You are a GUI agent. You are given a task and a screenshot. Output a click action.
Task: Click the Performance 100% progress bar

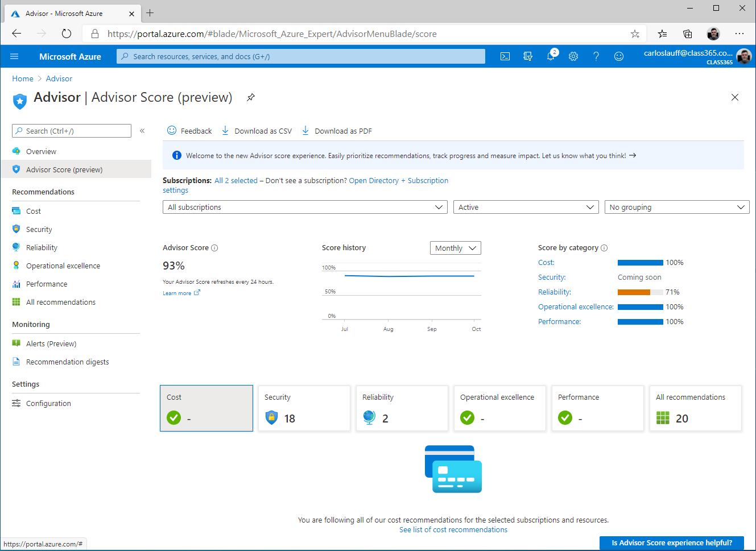641,321
